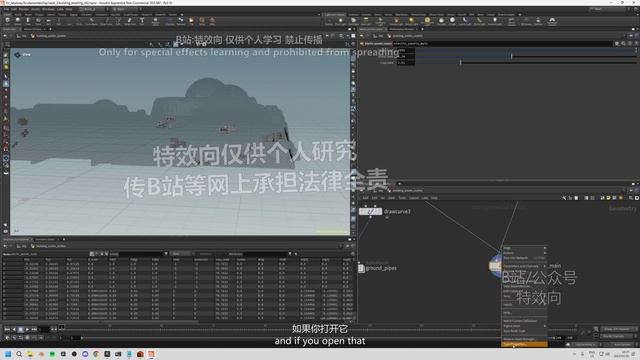640x360 pixels.
Task: Select the Volume Light shelf tool
Action: tap(396, 21)
